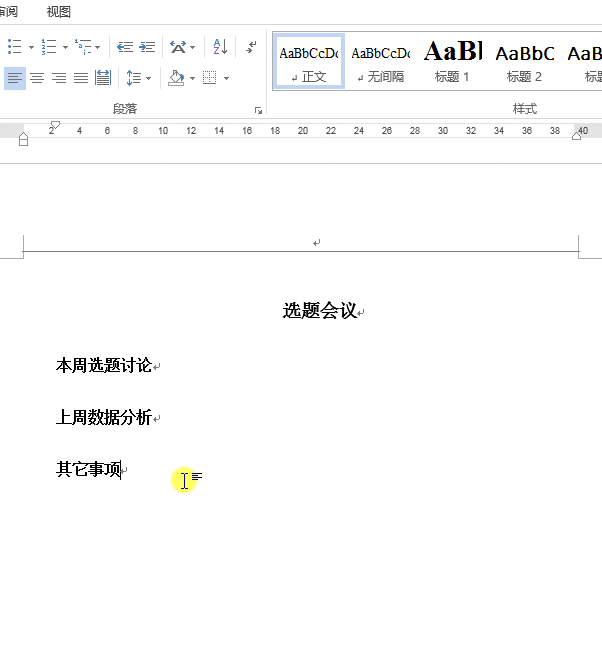Expand the shading color dropdown arrow
The image size is (602, 664).
192,78
